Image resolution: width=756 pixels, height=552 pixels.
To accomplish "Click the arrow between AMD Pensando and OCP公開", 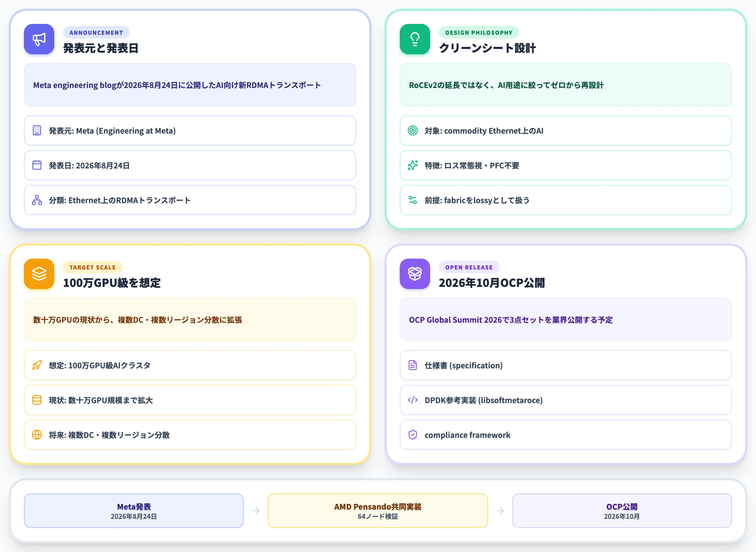I will tap(500, 511).
